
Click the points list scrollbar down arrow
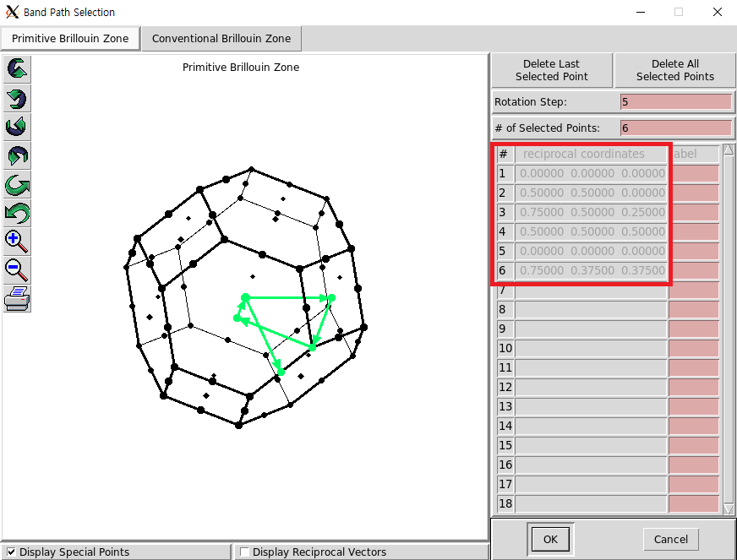click(729, 508)
